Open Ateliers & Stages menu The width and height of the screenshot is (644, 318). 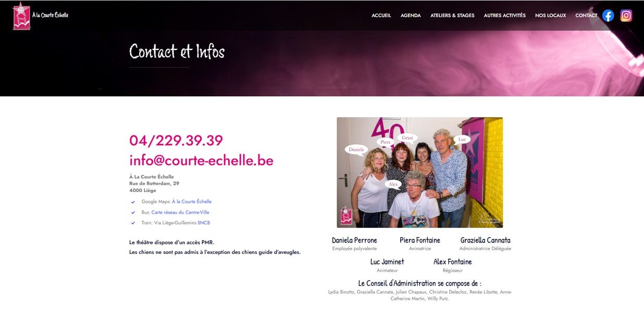point(452,16)
